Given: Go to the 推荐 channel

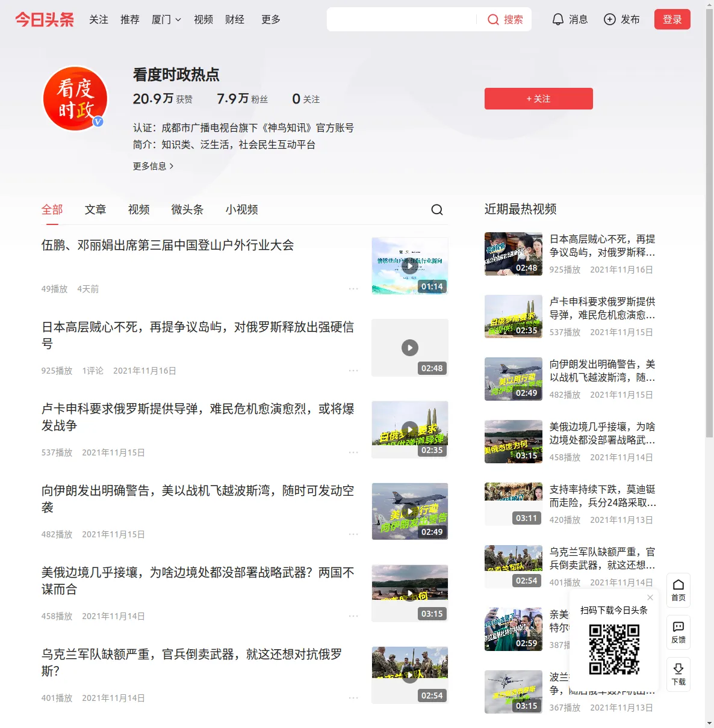Looking at the screenshot, I should 130,20.
